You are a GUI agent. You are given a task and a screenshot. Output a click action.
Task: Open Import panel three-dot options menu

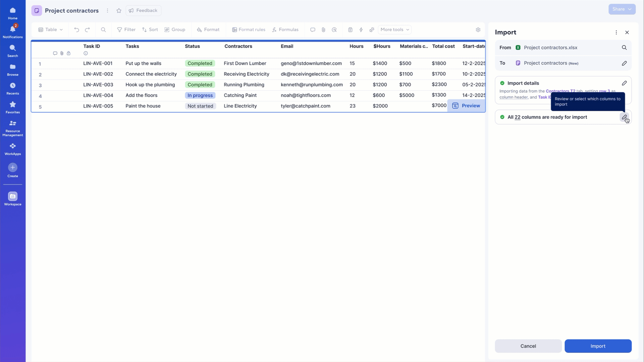point(616,33)
